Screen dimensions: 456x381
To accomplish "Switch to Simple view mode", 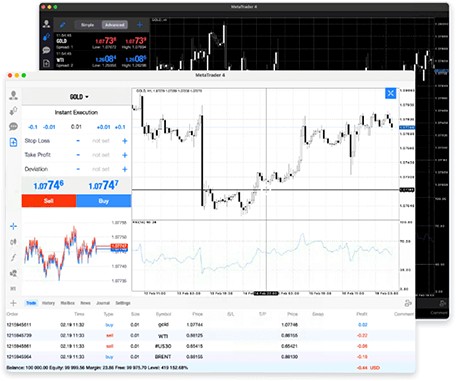I will [x=88, y=25].
